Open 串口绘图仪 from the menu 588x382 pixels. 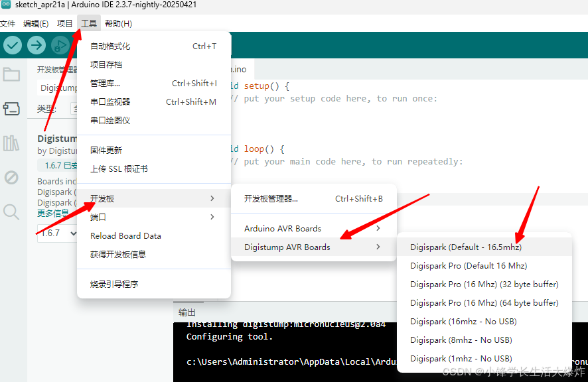point(154,120)
